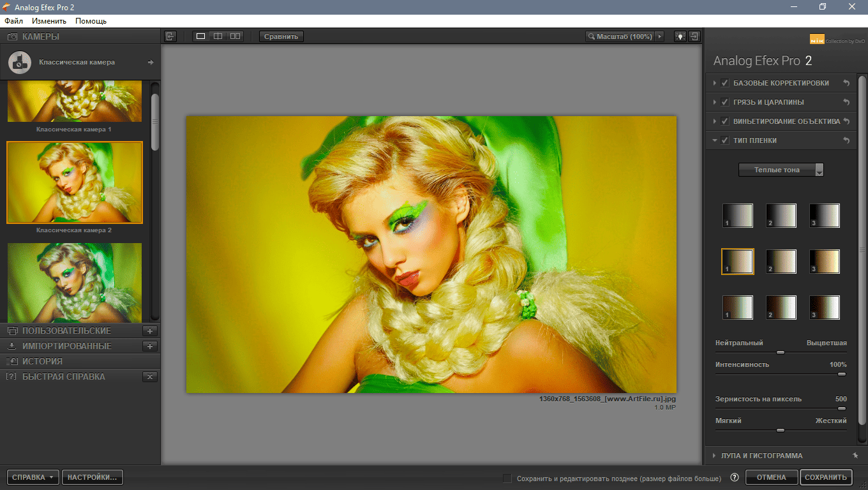The image size is (868, 490).
Task: Click the help question mark icon
Action: pos(735,477)
